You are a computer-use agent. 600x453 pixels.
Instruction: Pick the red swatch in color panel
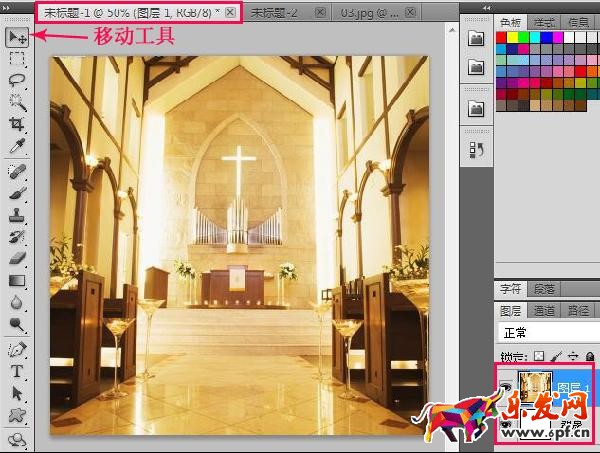[x=503, y=37]
